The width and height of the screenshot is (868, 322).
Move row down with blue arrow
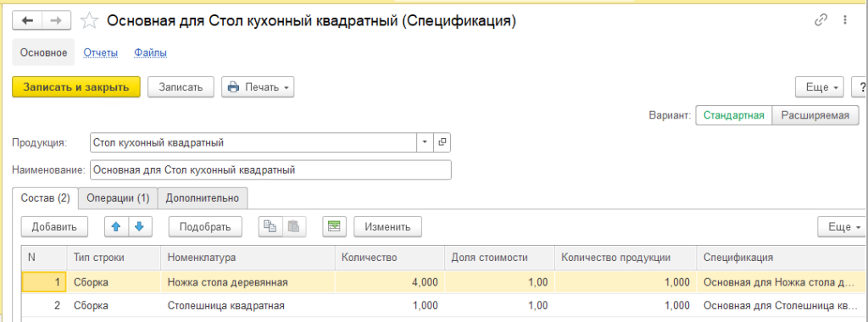(140, 226)
